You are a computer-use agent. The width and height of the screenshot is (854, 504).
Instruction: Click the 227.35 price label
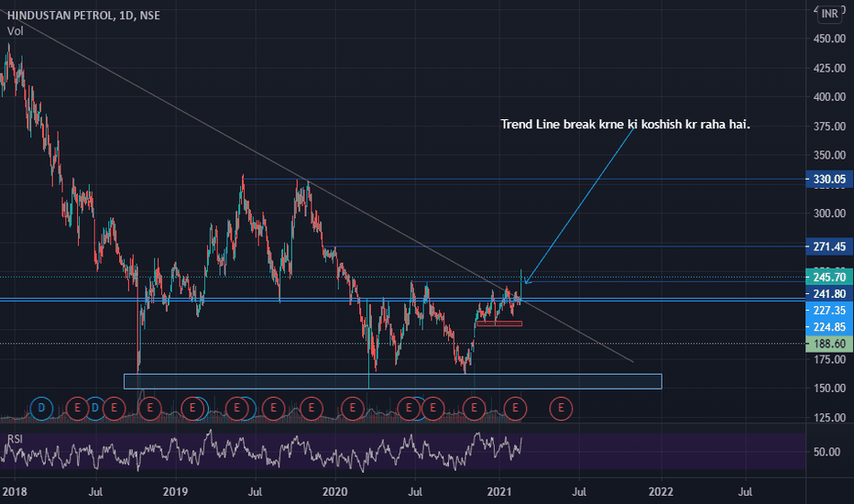coord(829,311)
